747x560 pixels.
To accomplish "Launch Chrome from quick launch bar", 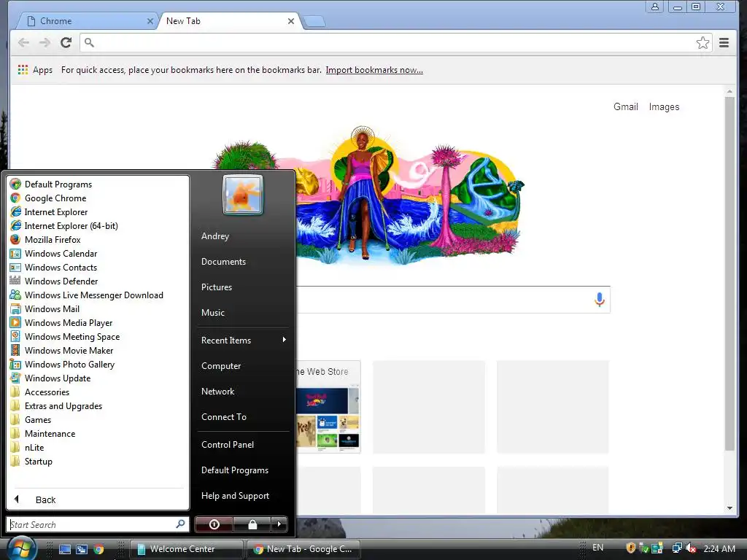I will [x=98, y=549].
